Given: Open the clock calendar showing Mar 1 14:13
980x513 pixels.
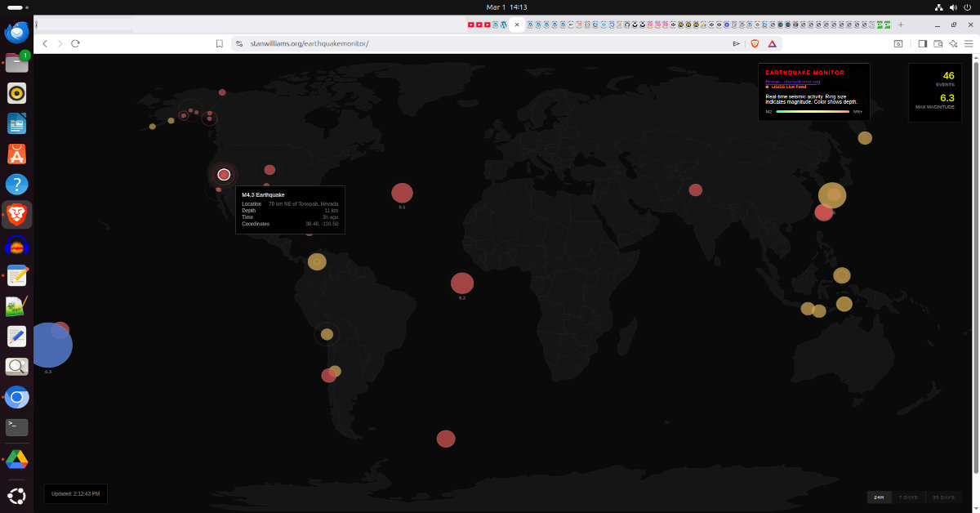Looking at the screenshot, I should [506, 7].
